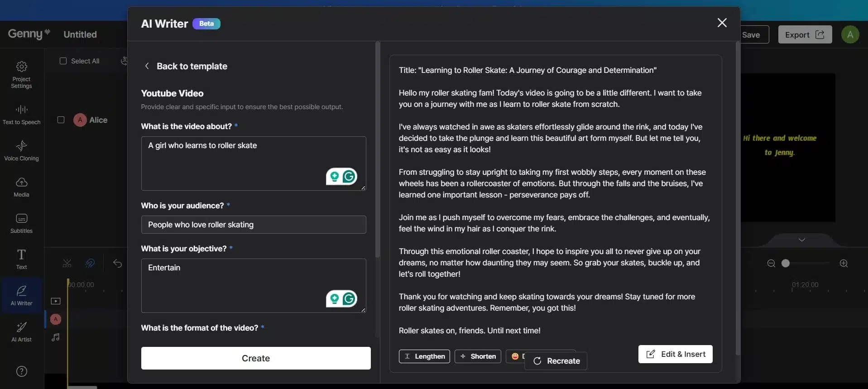Click the video track icon on timeline
Viewport: 868px width, 389px height.
click(x=56, y=301)
